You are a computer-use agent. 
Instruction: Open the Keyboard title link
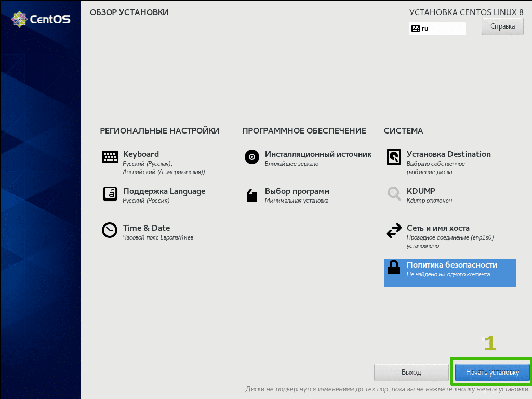coord(141,154)
